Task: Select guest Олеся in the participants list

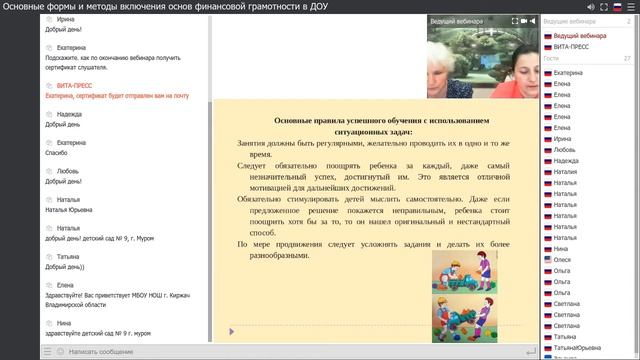Action: coord(562,260)
